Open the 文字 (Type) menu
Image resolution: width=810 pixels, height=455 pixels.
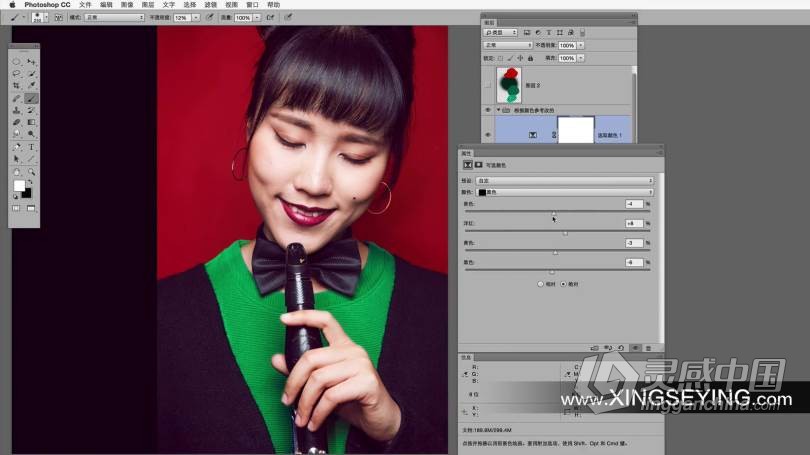169,5
